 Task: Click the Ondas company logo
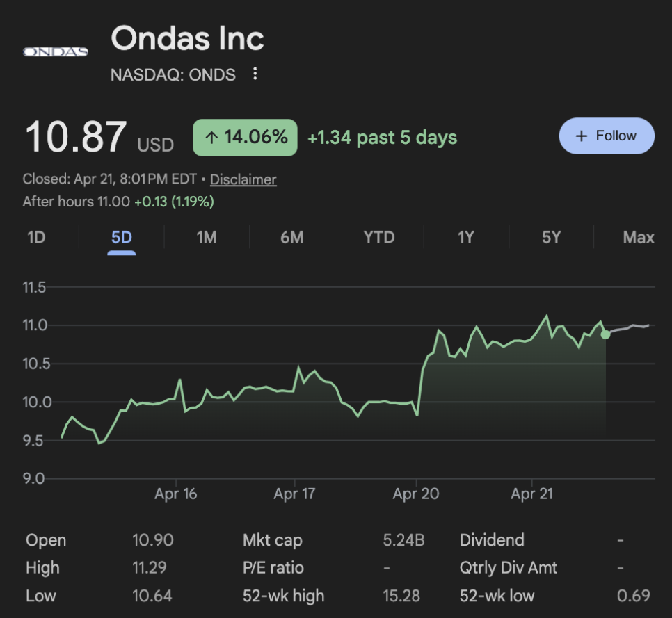[x=56, y=51]
